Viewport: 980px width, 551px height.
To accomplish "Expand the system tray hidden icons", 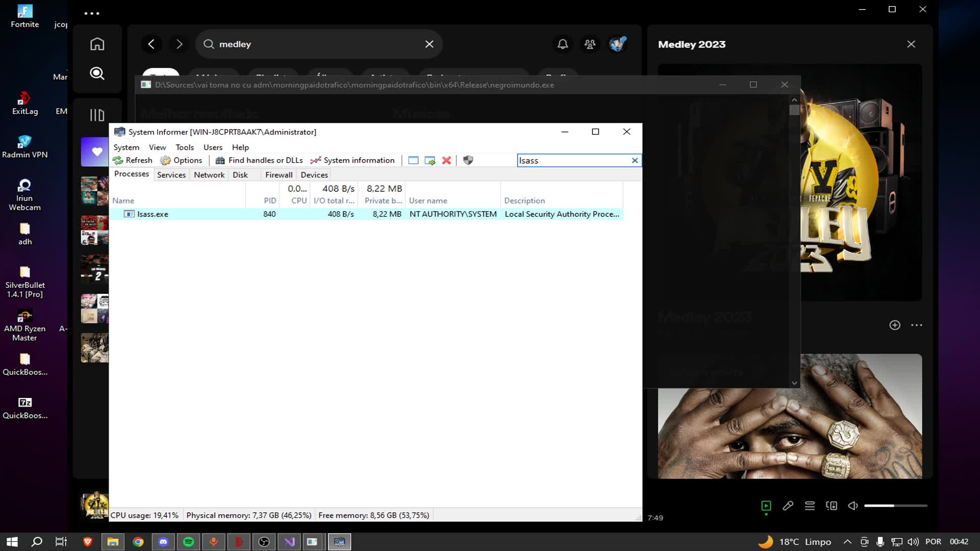I will [x=847, y=542].
